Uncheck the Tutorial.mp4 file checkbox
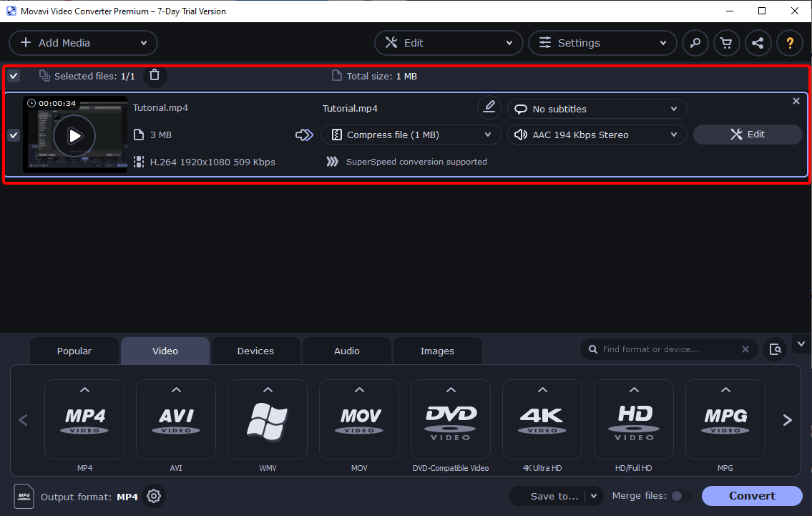 [x=14, y=135]
